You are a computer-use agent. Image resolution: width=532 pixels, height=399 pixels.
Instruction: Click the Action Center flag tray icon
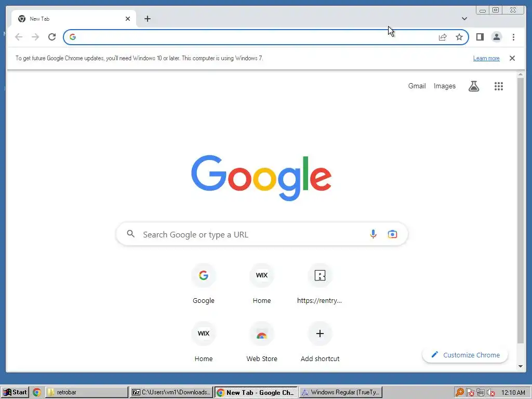click(470, 392)
